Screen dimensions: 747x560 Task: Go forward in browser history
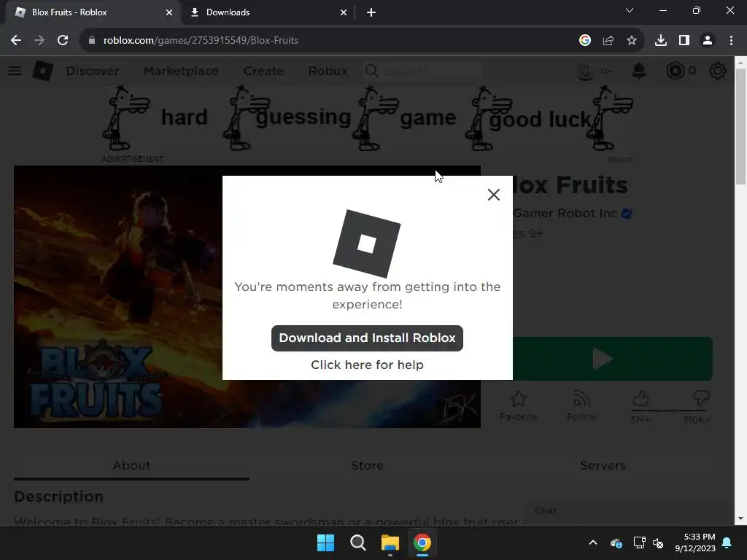pos(39,41)
